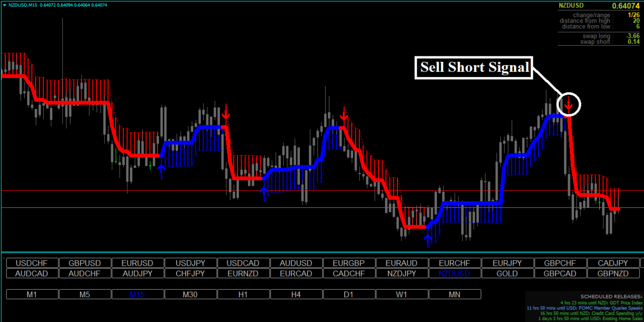Select the EURCHF button
Image resolution: width=644 pixels, height=322 pixels.
click(x=455, y=263)
